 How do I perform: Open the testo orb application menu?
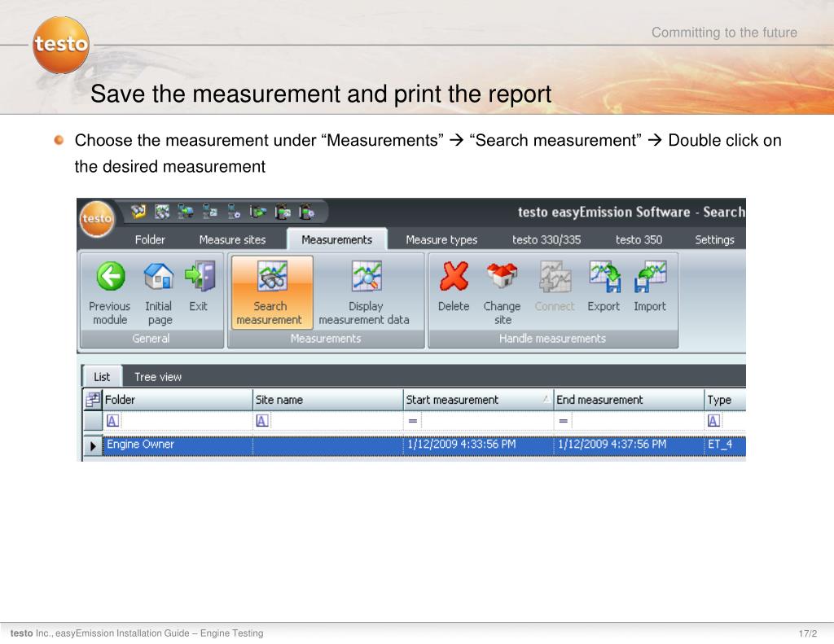[97, 218]
